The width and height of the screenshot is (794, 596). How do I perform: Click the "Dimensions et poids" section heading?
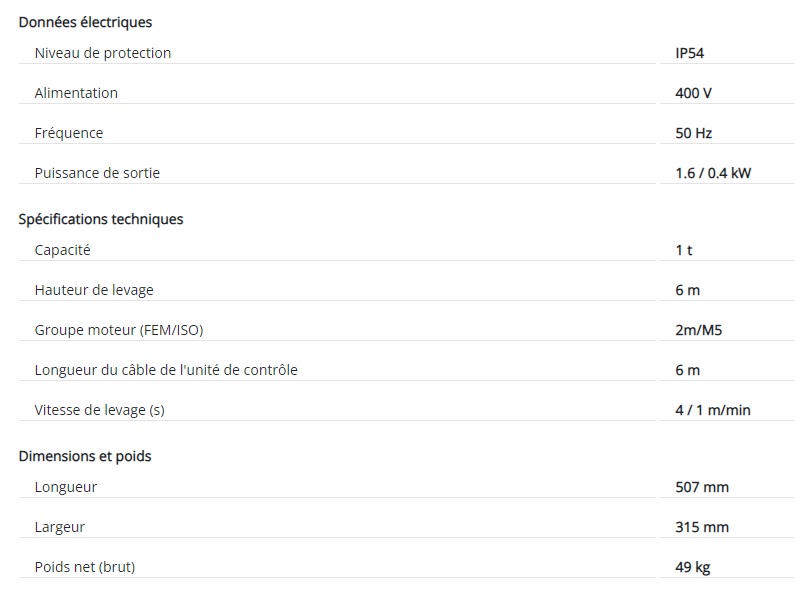85,456
